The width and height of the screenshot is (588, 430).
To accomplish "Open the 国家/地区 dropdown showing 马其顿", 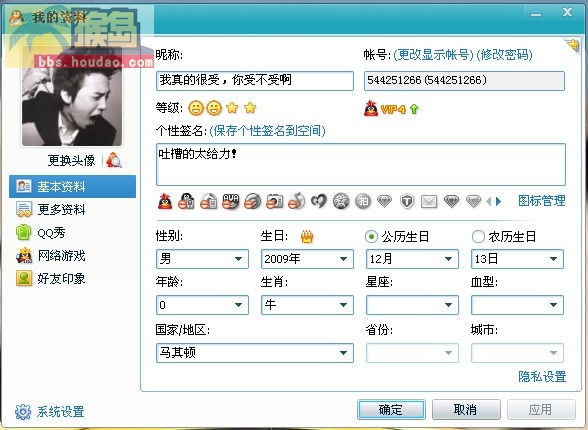I will 255,353.
